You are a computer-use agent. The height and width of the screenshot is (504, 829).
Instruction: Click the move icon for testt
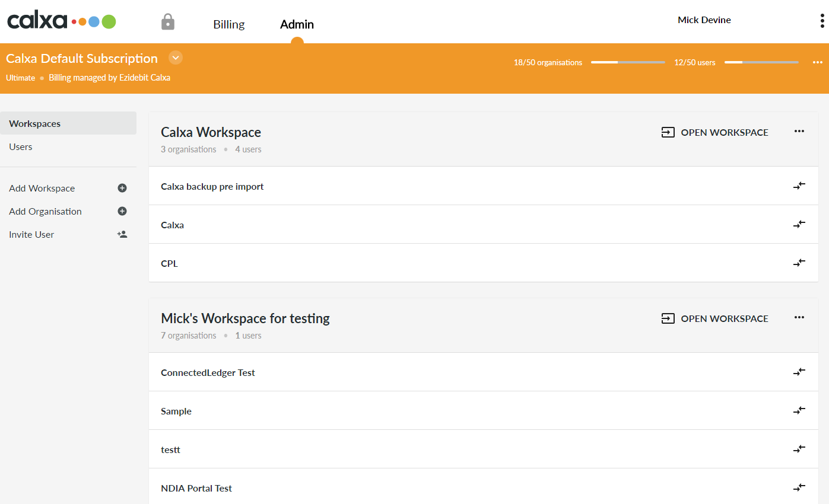[799, 449]
